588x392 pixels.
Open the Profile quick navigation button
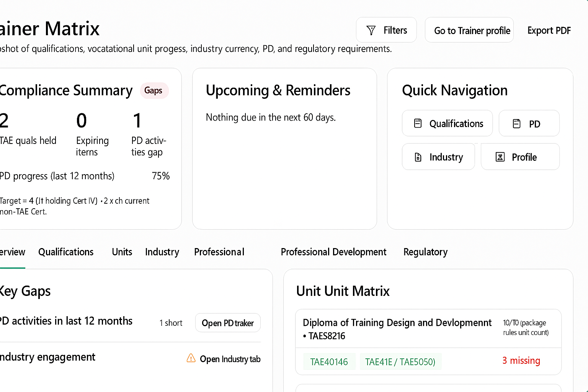click(x=520, y=157)
